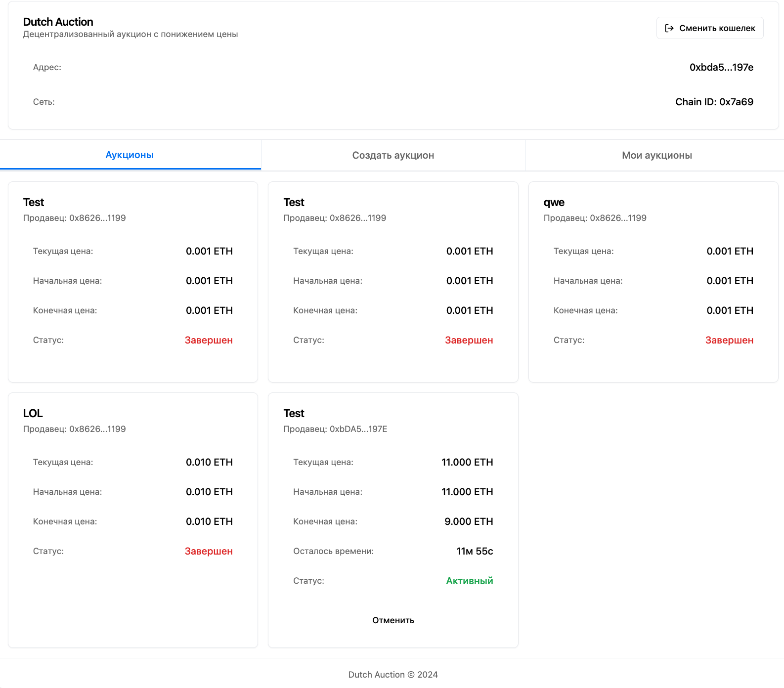Click the Завершен status on qwe card

[729, 340]
